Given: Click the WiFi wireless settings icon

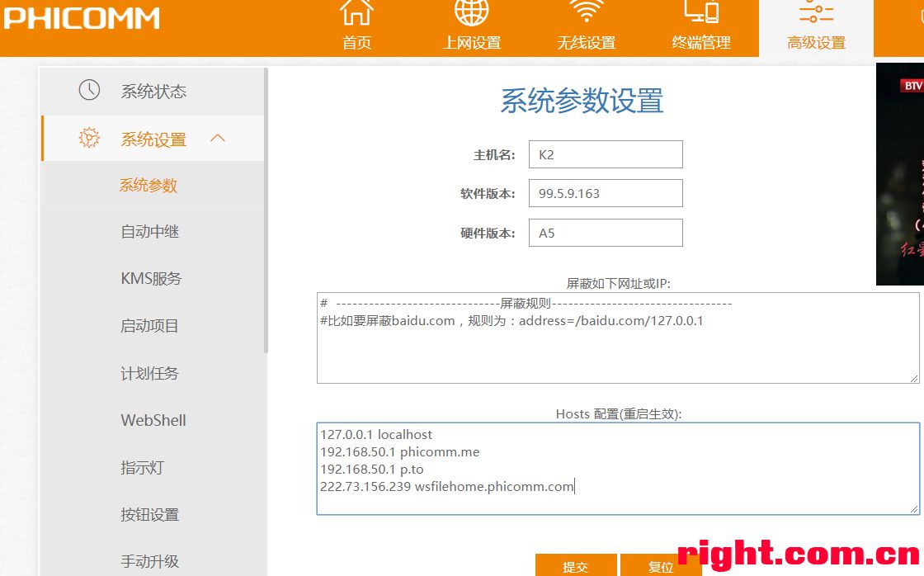Looking at the screenshot, I should point(586,12).
